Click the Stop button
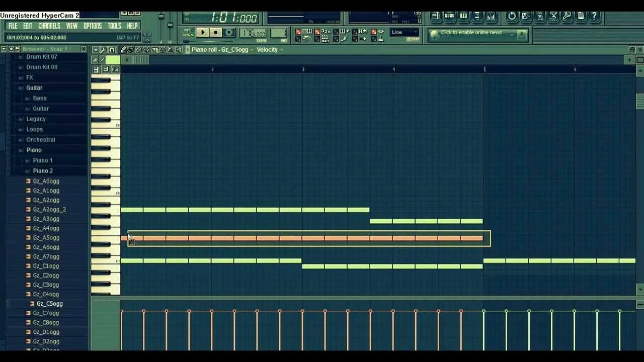Viewport: 644px width, 362px height. [x=215, y=32]
